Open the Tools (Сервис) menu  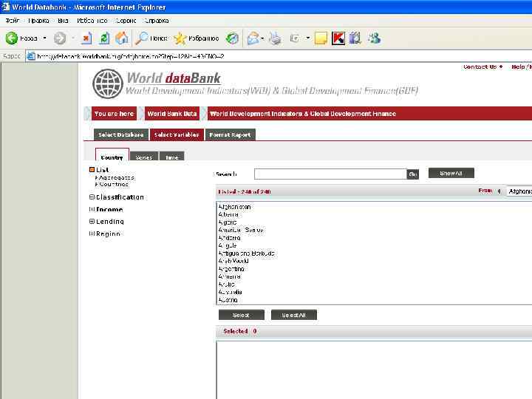[126, 21]
